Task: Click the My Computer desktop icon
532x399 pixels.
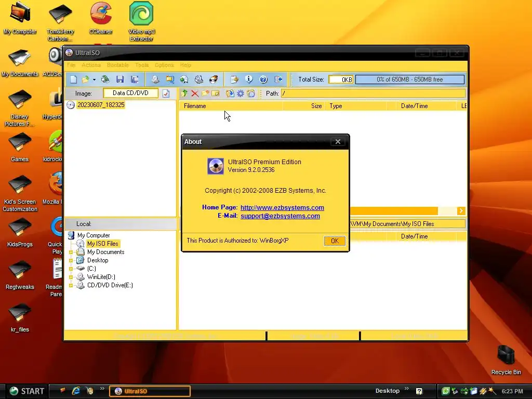Action: pos(20,18)
